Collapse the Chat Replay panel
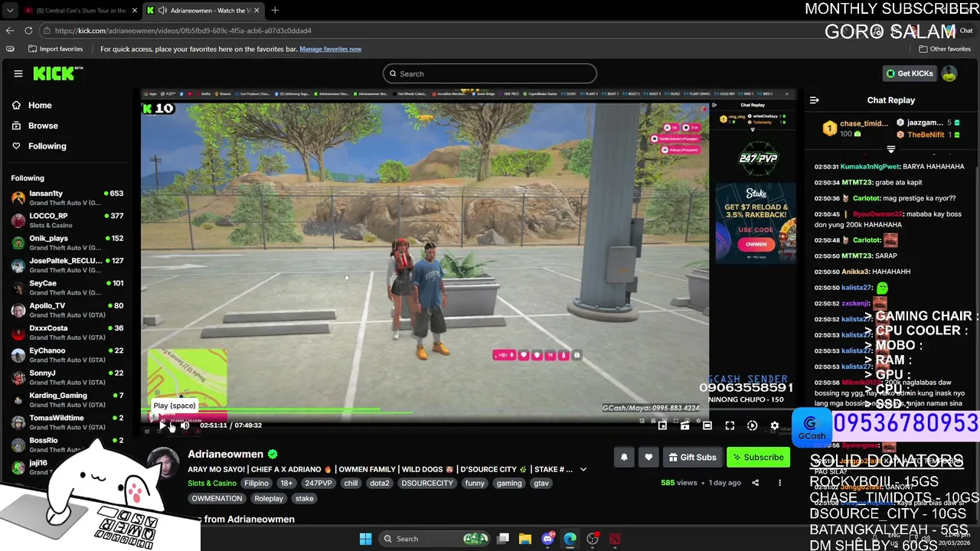 point(814,100)
